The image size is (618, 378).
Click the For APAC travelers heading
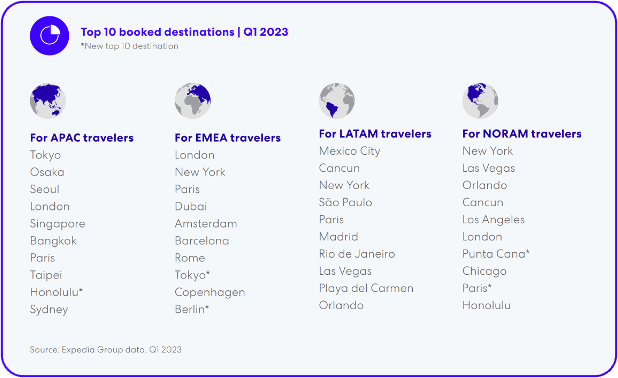[x=82, y=138]
